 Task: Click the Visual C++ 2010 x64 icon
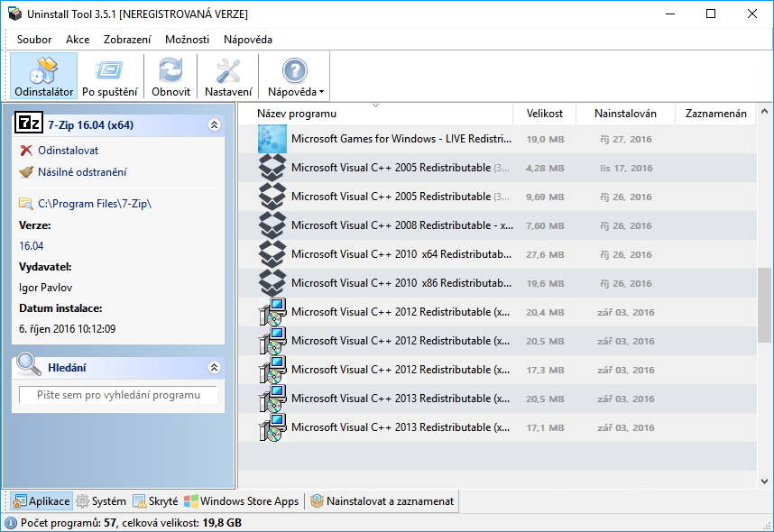tap(272, 254)
